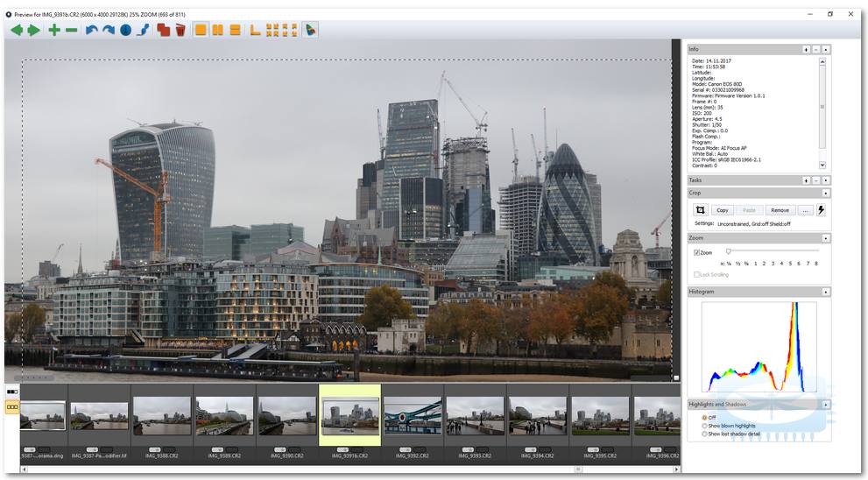Select Show lost shadow detail radio option
The image size is (868, 480).
tap(705, 434)
